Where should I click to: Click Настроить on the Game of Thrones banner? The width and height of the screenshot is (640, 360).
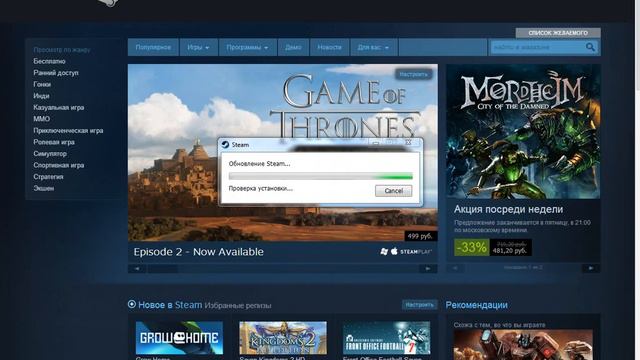point(413,74)
